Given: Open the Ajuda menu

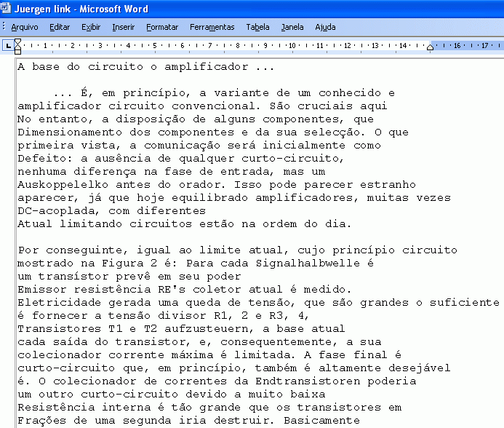Looking at the screenshot, I should (325, 28).
